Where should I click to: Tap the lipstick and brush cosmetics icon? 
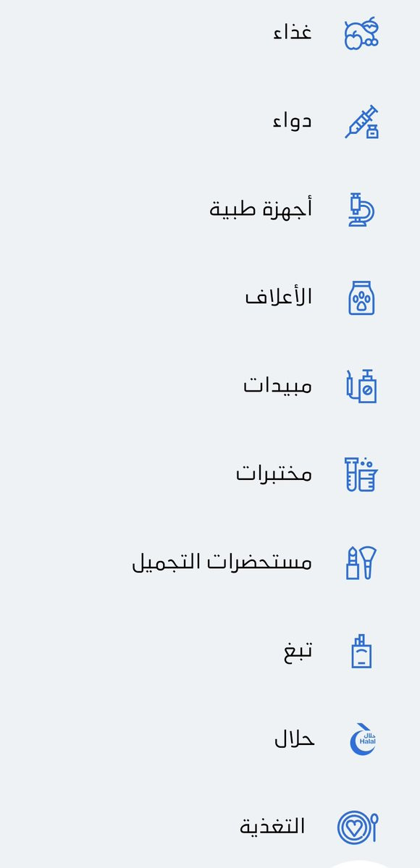pos(361,562)
